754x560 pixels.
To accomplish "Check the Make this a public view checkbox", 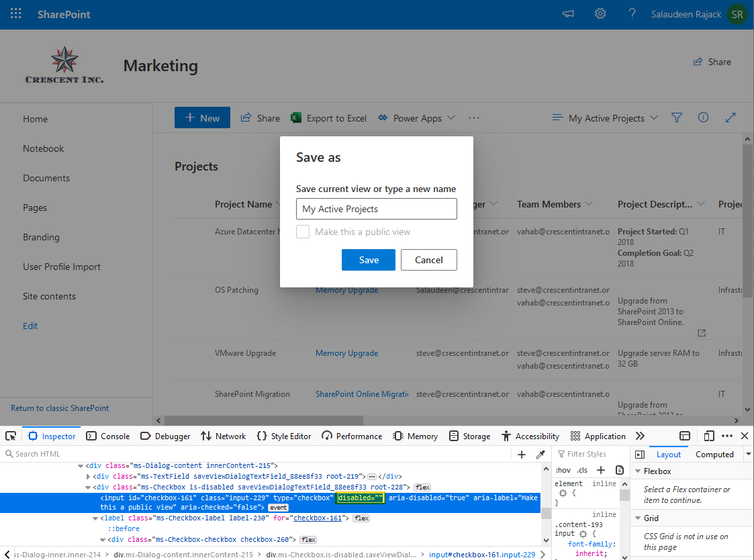I will pyautogui.click(x=302, y=231).
